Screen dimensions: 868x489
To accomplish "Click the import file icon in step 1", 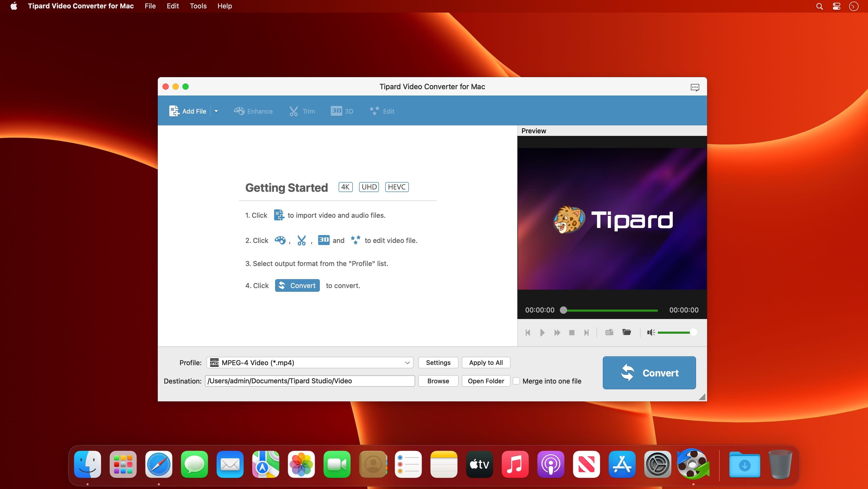I will [279, 215].
